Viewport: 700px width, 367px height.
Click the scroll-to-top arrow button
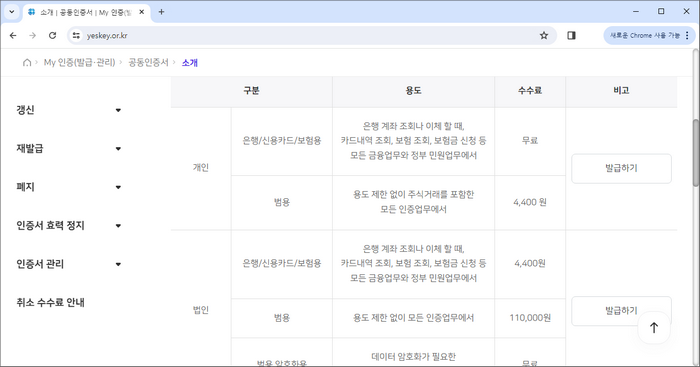tap(654, 328)
